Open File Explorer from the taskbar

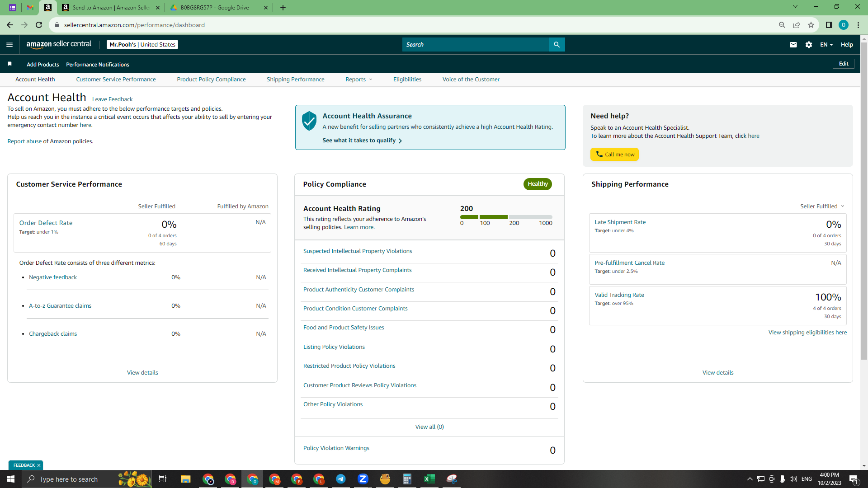(186, 479)
